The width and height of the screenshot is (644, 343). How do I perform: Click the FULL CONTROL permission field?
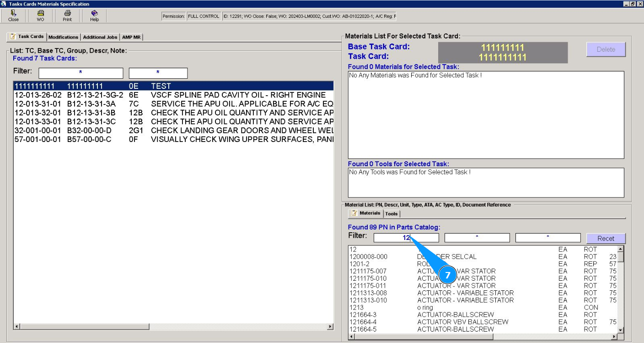pyautogui.click(x=204, y=16)
